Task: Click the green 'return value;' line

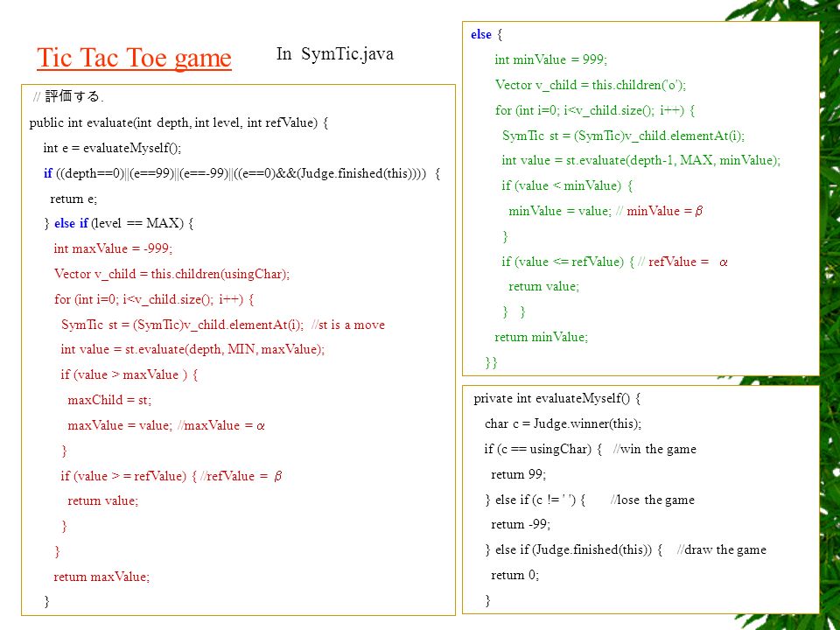Action: (x=543, y=287)
